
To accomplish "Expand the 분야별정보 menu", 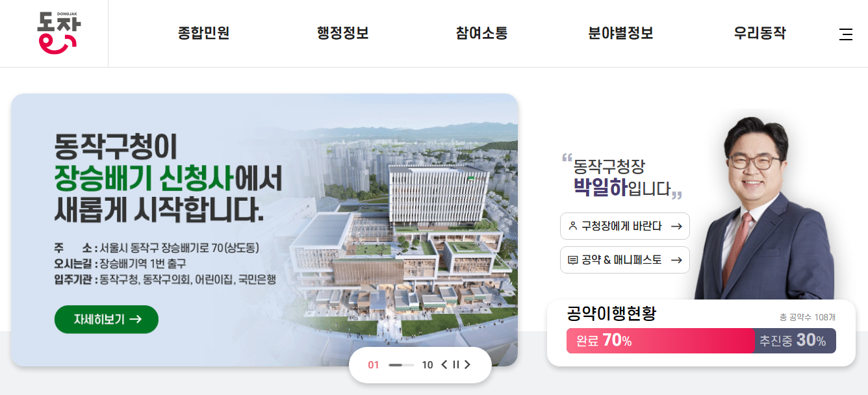I will click(x=620, y=33).
